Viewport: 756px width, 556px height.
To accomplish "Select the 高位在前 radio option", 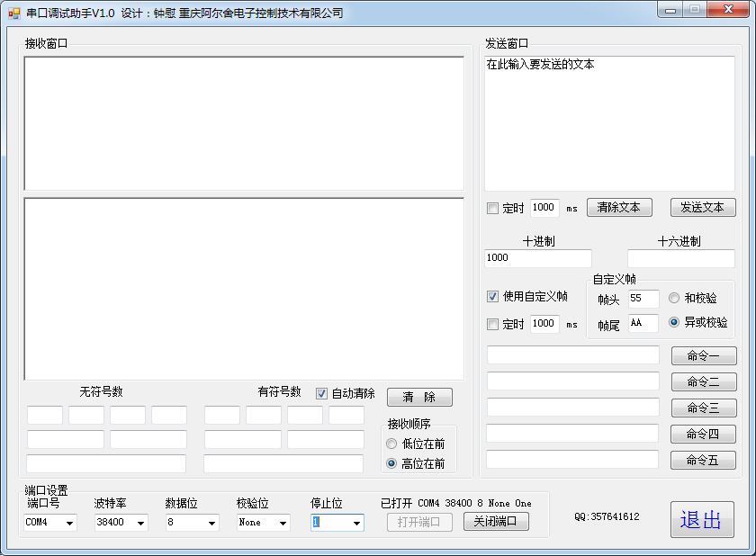I will [391, 463].
